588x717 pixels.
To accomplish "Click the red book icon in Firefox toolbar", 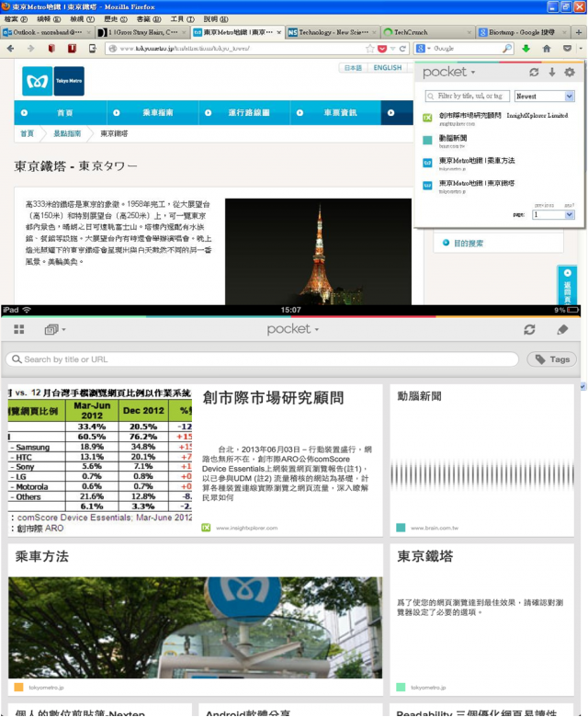I will pyautogui.click(x=51, y=49).
